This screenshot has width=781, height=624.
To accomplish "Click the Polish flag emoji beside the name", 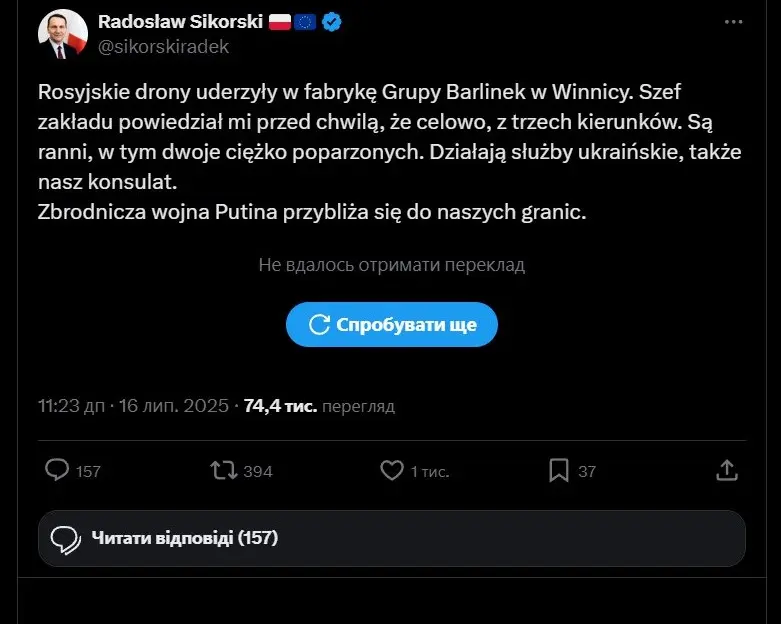I will pos(280,22).
